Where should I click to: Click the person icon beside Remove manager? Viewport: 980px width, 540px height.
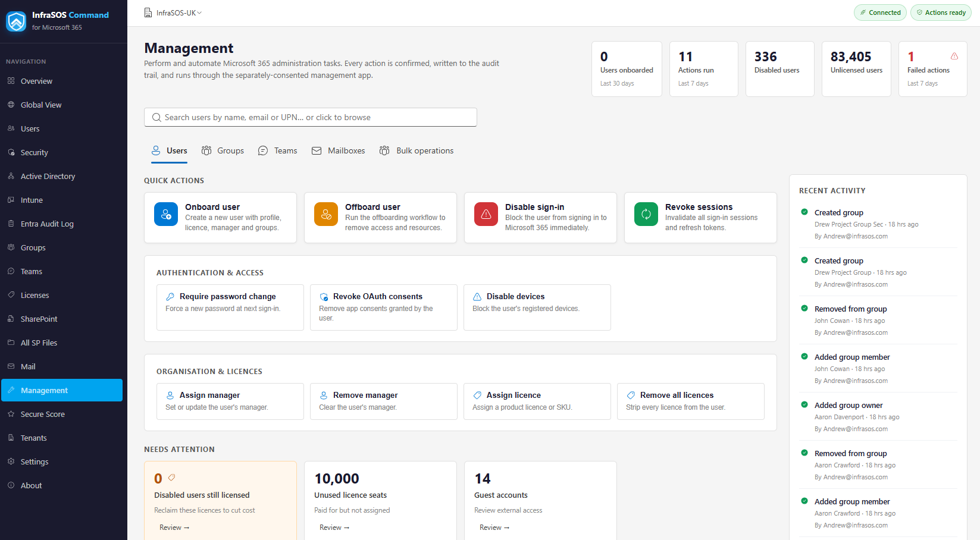(x=324, y=395)
